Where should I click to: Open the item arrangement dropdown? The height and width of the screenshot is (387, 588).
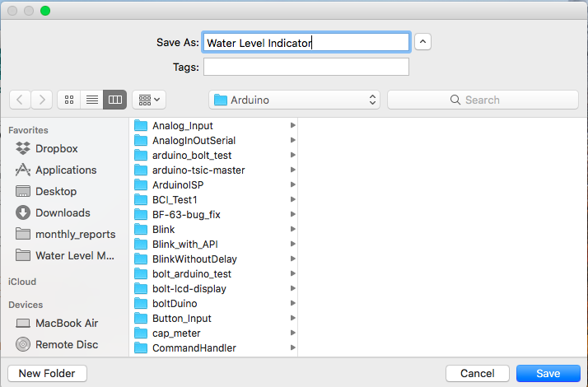point(149,100)
